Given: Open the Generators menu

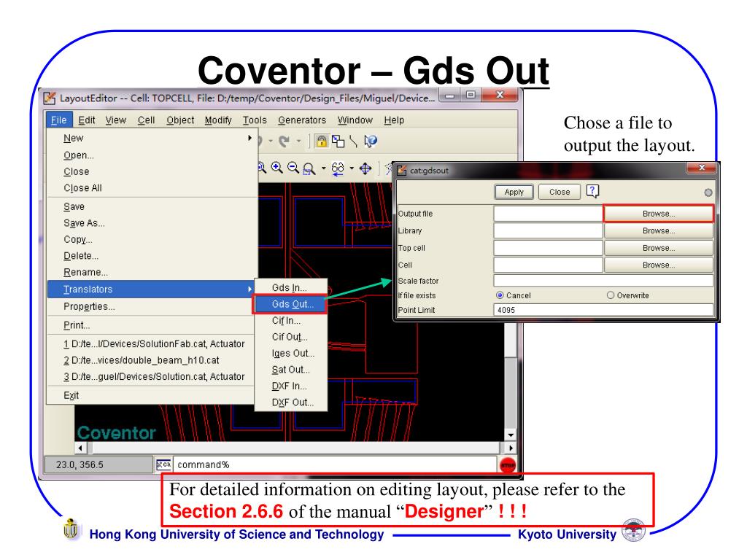Looking at the screenshot, I should [302, 120].
